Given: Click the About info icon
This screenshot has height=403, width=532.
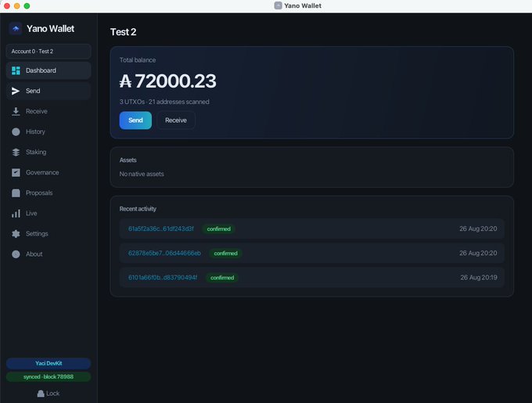Looking at the screenshot, I should tap(16, 254).
